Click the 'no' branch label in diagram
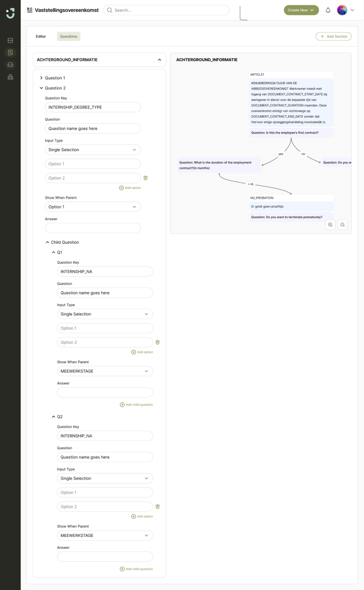364x590 pixels. click(303, 154)
